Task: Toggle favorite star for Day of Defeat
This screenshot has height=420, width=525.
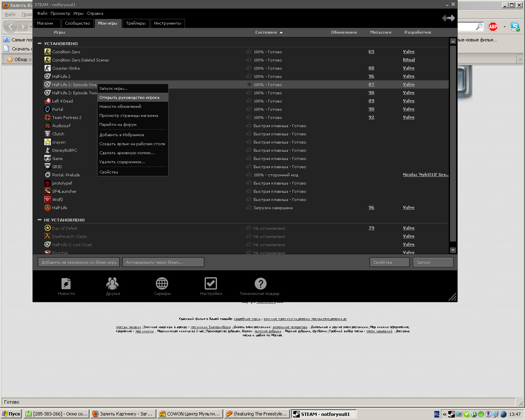Action: click(x=249, y=228)
